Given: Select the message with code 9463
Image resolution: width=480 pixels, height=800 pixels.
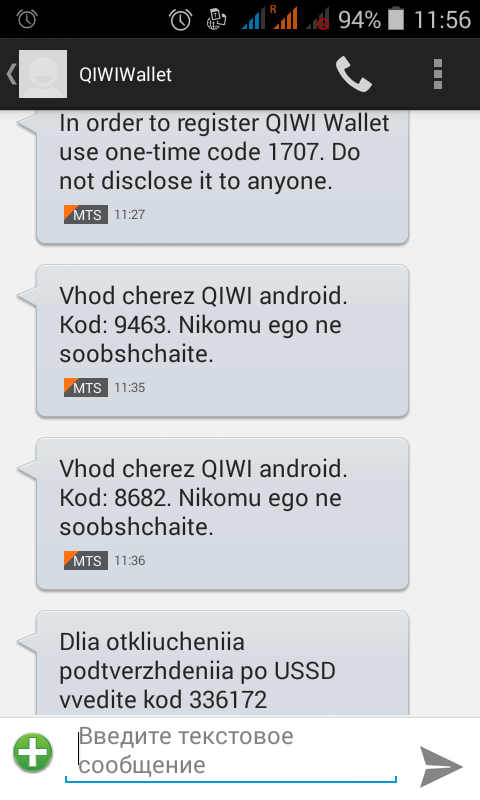Looking at the screenshot, I should (222, 341).
